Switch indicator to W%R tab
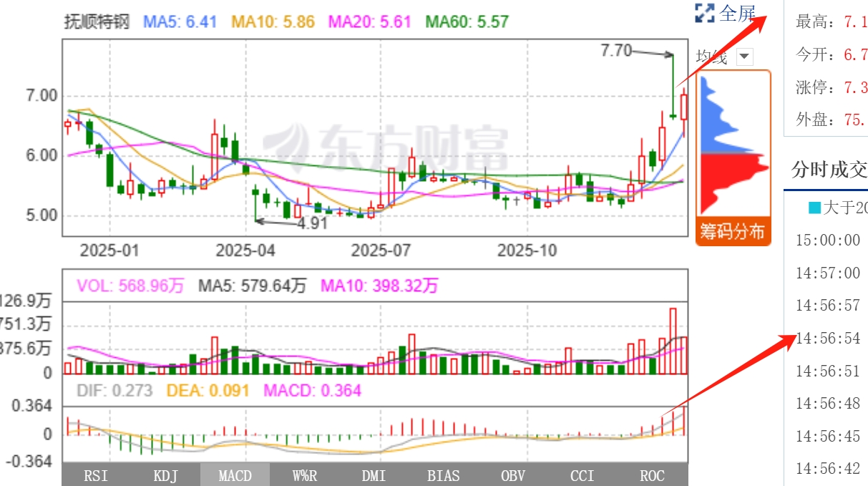 (305, 475)
